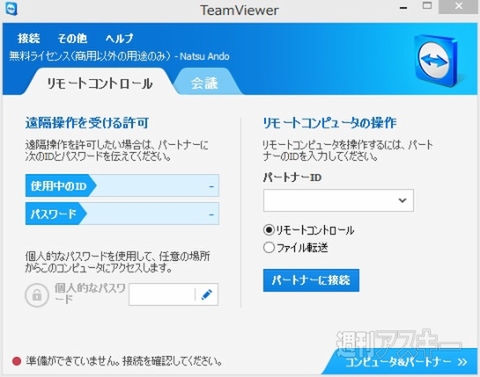Open the その他 menu

click(73, 38)
